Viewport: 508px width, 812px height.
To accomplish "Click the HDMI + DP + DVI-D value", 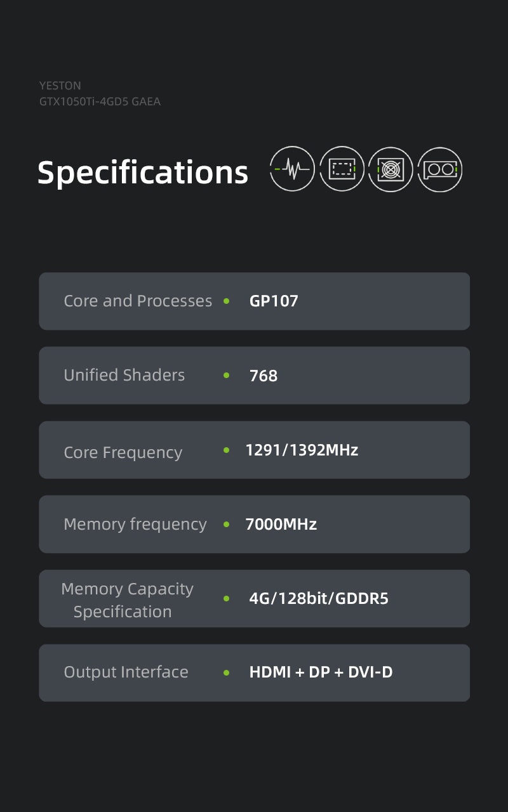I will [x=321, y=672].
